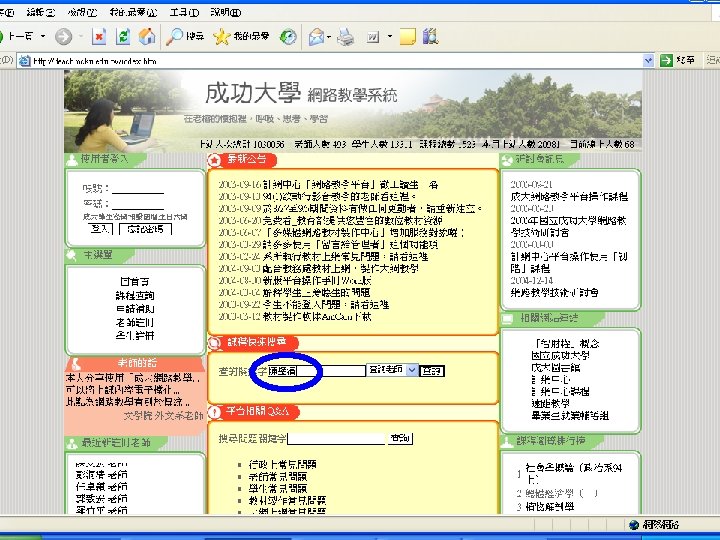This screenshot has height=540, width=720.
Task: Open 總體經濟學 in course ranking
Action: 561,494
